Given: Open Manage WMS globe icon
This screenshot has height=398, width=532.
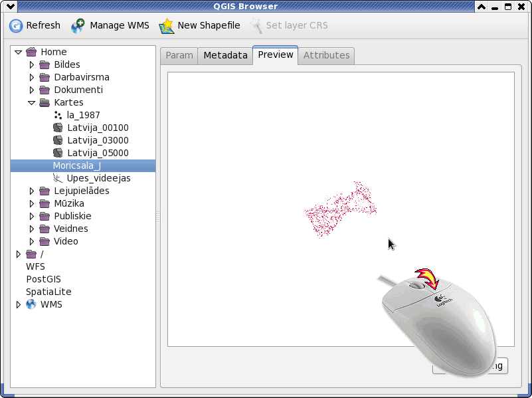Looking at the screenshot, I should coord(78,26).
